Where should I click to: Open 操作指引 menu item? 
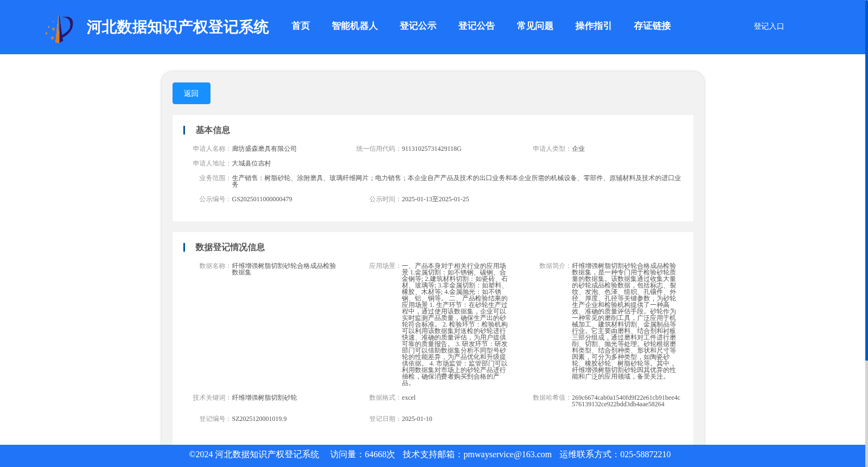click(x=593, y=26)
